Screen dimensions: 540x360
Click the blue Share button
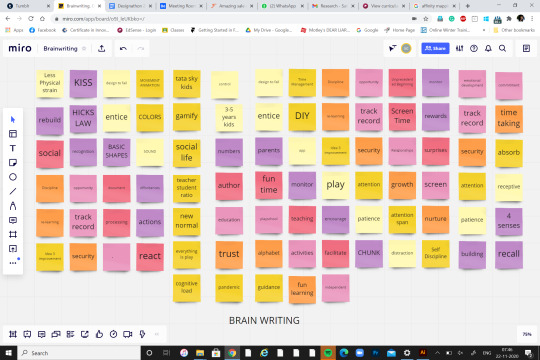click(435, 49)
